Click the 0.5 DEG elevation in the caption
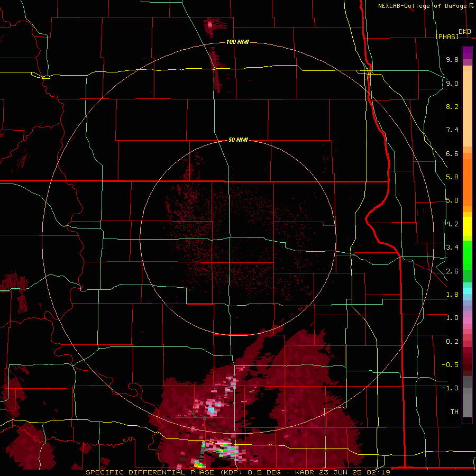Screen dimensions: 476x476 pos(264,472)
